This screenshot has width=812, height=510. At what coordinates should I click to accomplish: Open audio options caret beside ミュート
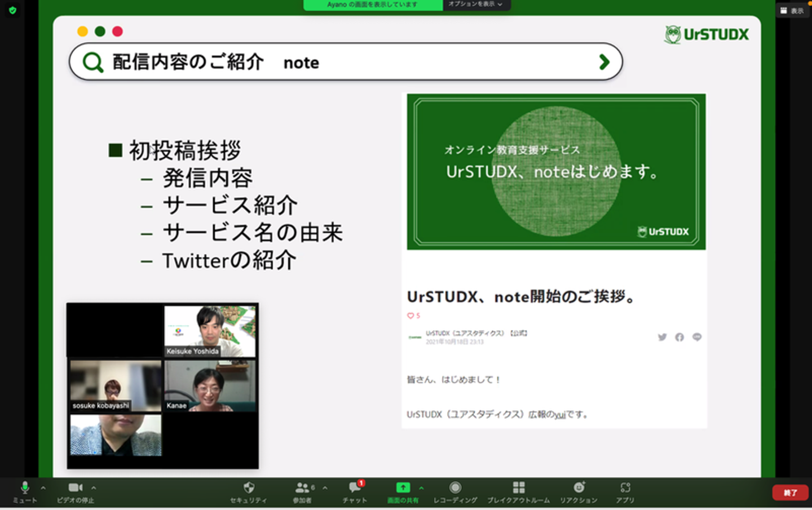point(43,488)
